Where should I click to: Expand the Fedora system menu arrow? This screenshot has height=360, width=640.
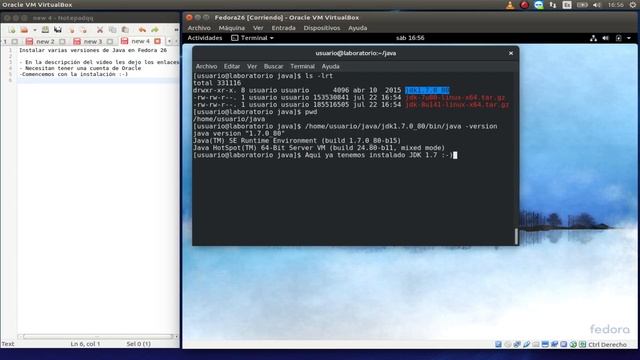(x=629, y=38)
